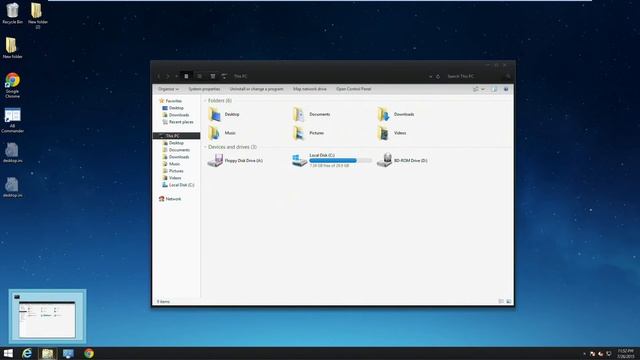Click the monitor icon on taskbar
This screenshot has height=360, width=640.
coord(68,353)
